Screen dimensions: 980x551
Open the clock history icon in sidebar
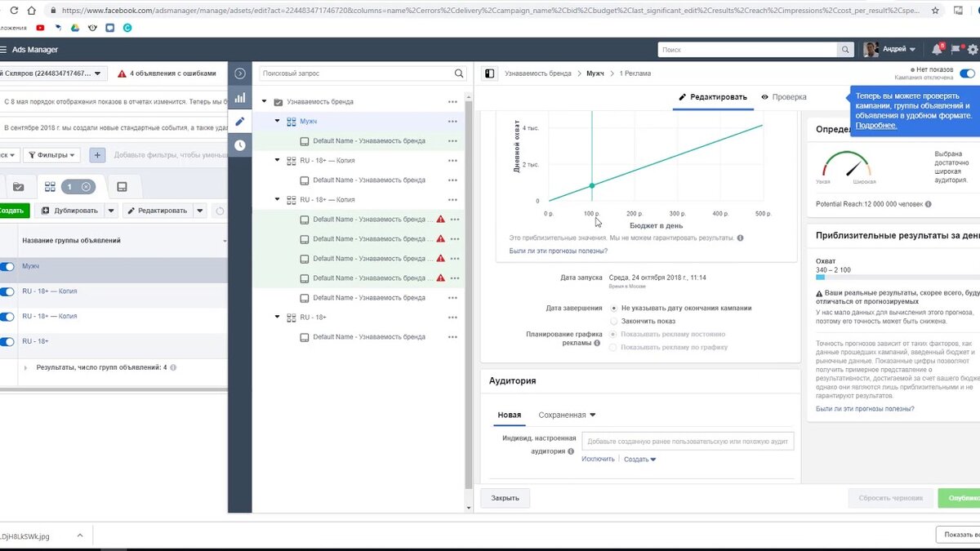tap(240, 145)
